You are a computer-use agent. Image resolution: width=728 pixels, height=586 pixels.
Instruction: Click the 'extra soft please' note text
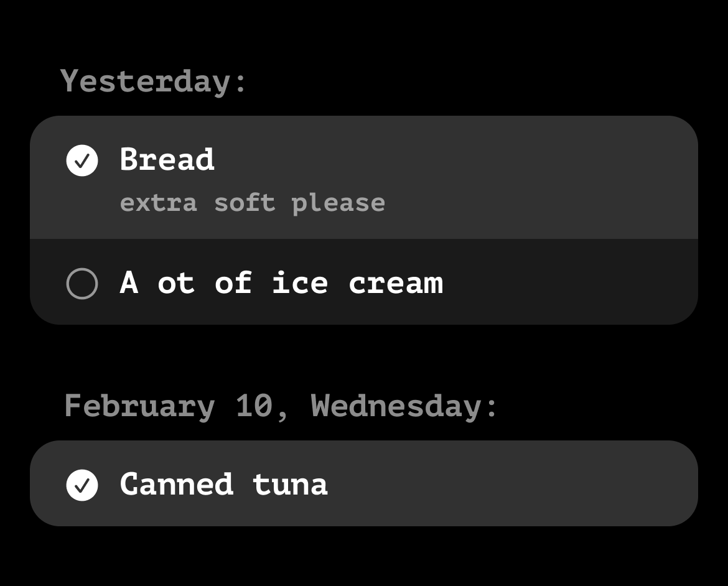coord(252,203)
